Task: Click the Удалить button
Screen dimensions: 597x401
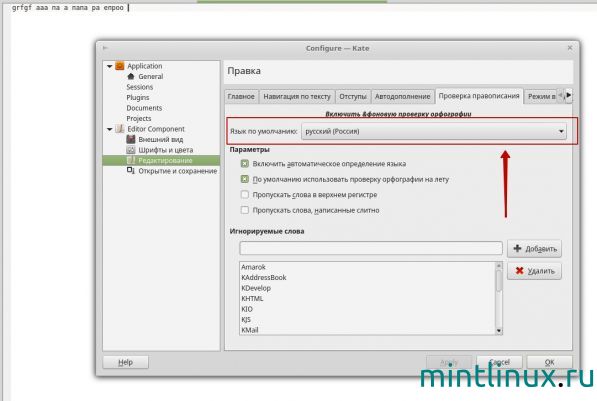Action: 534,271
